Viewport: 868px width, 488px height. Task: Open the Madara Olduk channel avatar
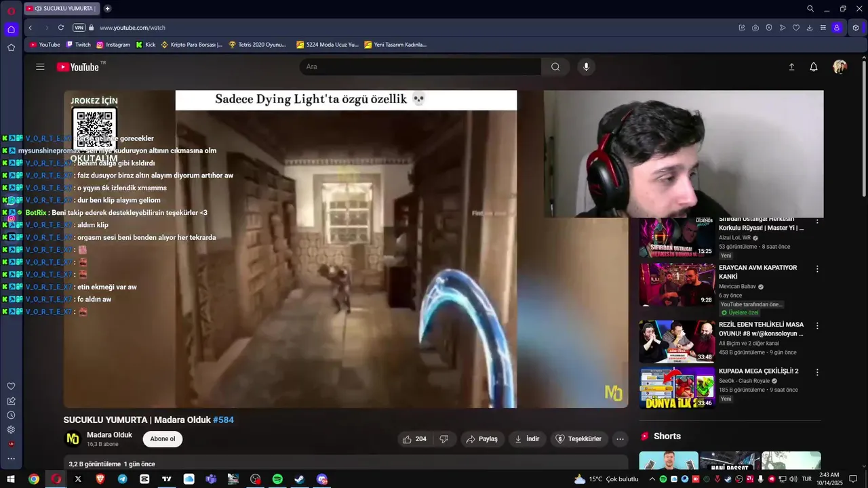[x=73, y=439]
